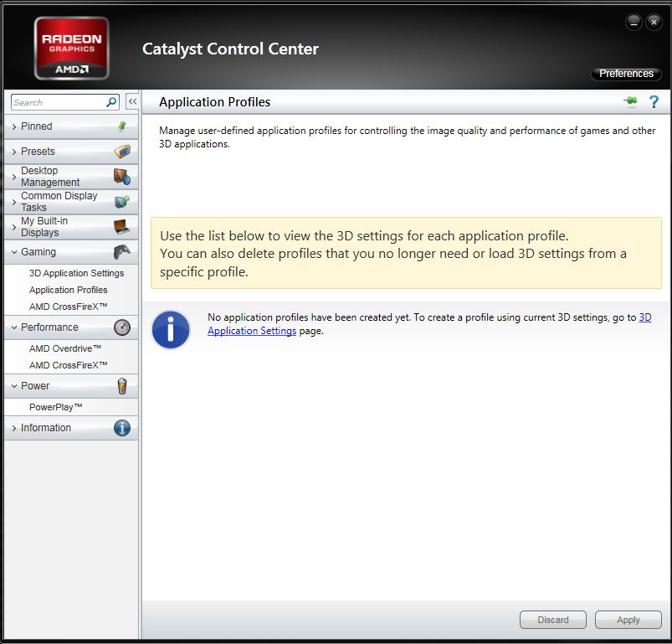Click the Discard button

coord(553,620)
